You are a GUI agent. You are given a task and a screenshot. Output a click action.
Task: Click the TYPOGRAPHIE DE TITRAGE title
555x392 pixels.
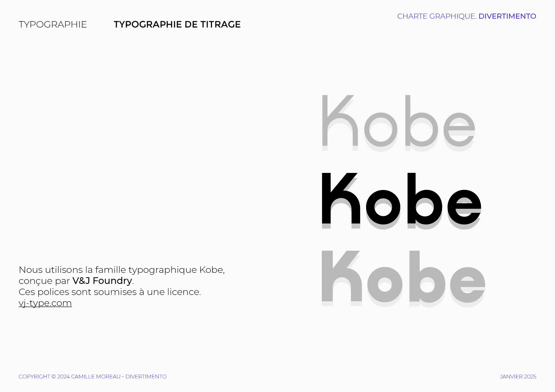pyautogui.click(x=177, y=24)
